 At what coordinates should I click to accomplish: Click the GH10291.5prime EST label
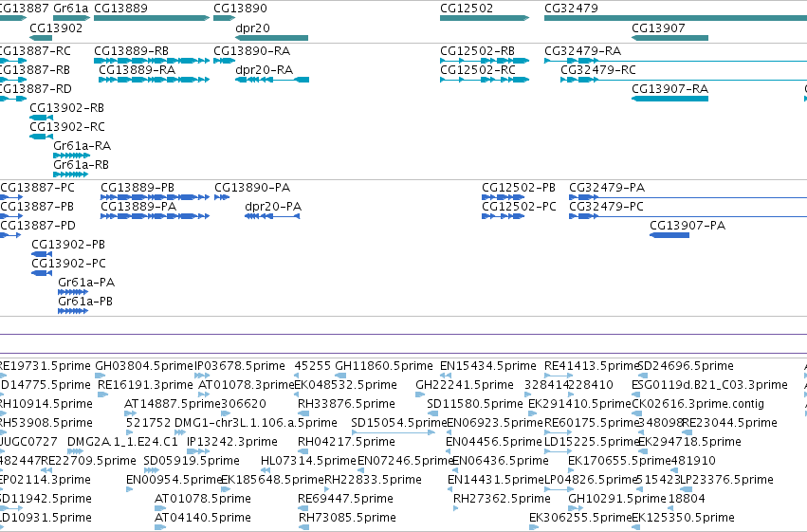(x=617, y=500)
